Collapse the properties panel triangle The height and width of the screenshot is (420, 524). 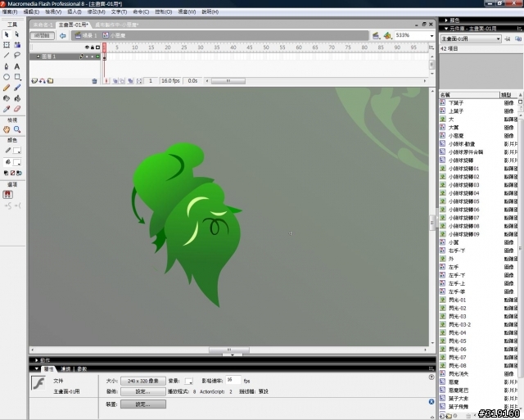point(36,369)
